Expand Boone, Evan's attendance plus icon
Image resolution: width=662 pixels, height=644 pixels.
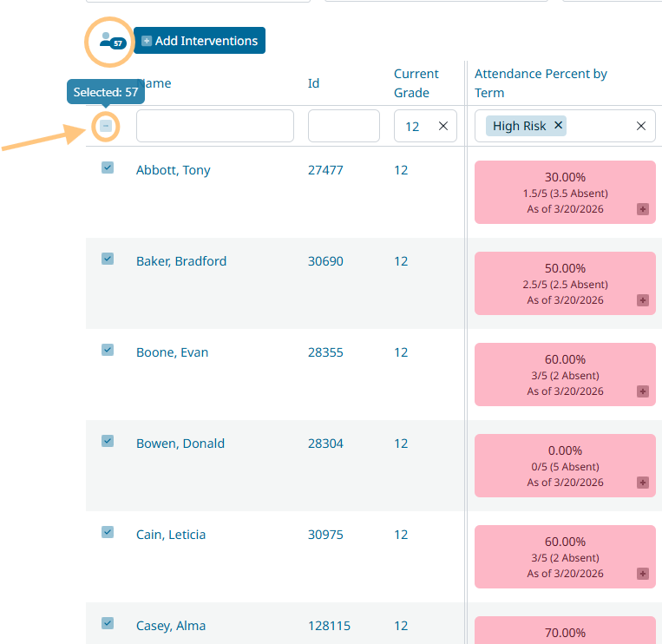pos(643,391)
